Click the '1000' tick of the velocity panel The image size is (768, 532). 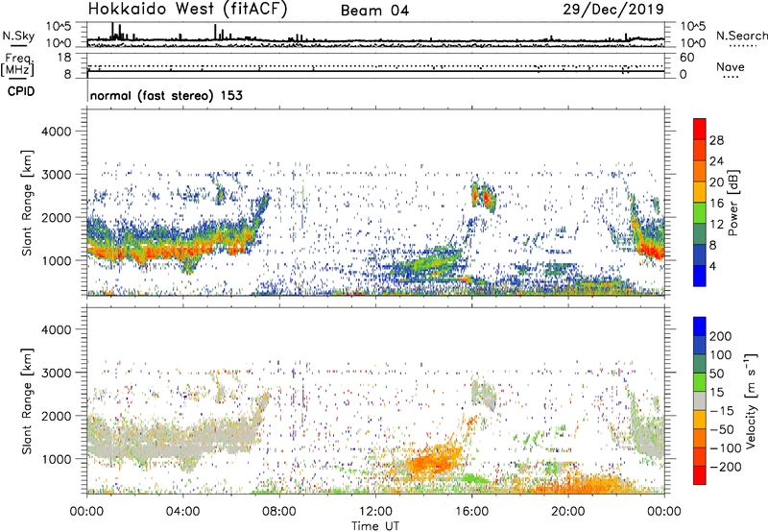click(57, 459)
